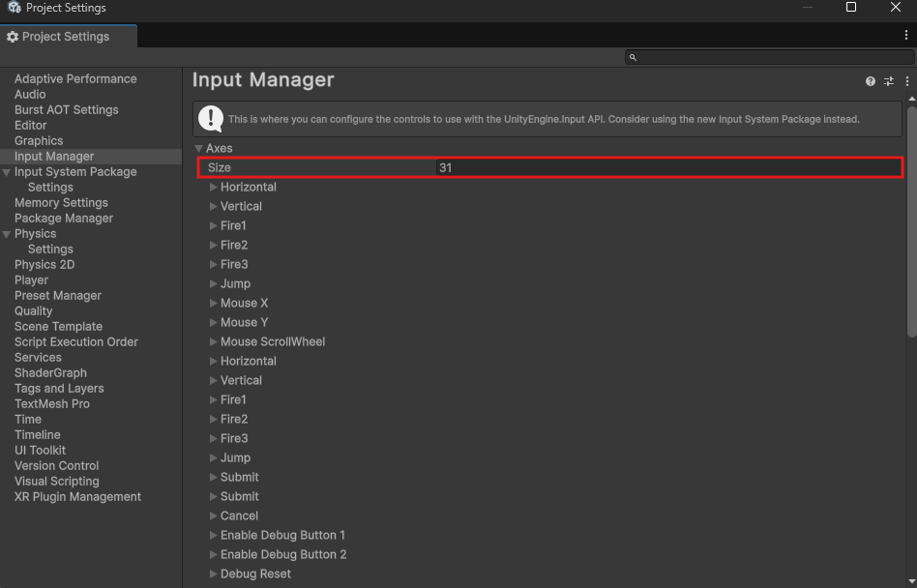The height and width of the screenshot is (588, 917).
Task: Click the Axes Size value field
Action: point(669,167)
